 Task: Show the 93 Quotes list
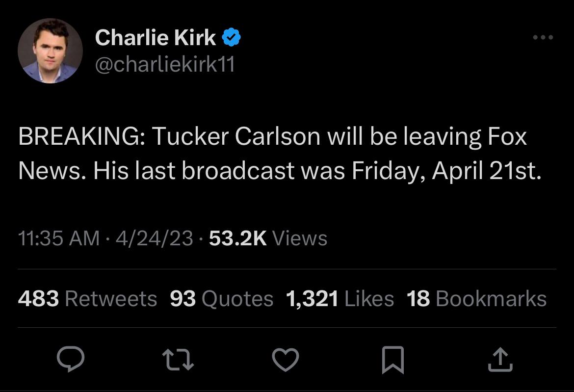(221, 299)
